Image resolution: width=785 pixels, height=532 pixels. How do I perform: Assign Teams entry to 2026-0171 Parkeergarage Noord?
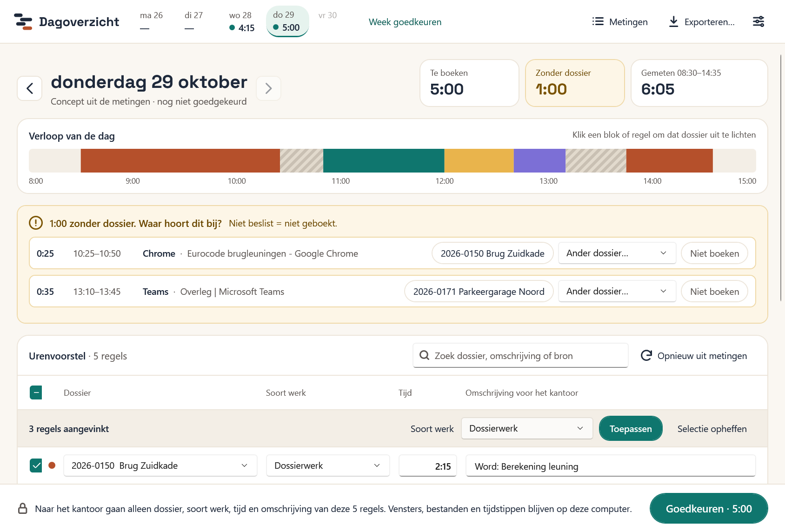click(x=479, y=292)
